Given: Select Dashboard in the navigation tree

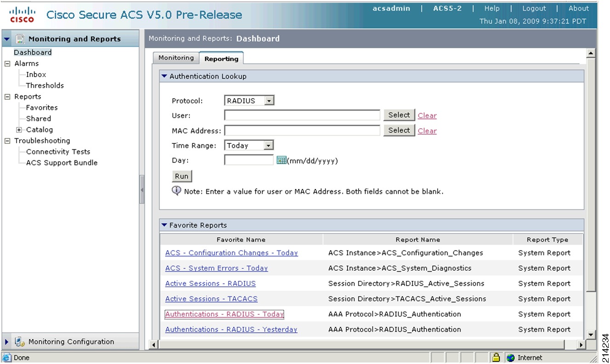Looking at the screenshot, I should click(33, 52).
